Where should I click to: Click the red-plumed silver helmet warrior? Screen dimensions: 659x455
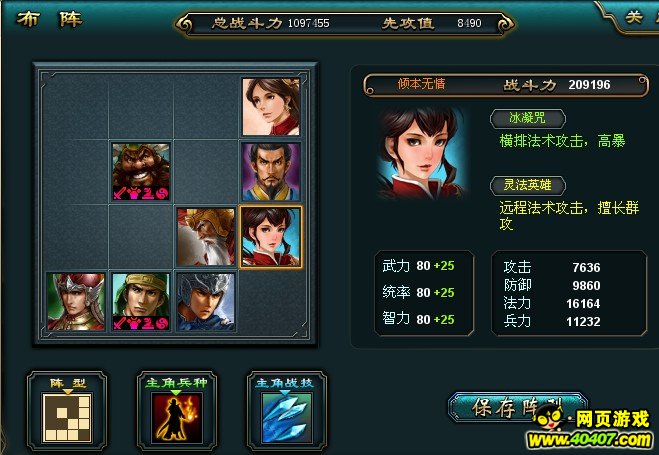click(x=76, y=302)
